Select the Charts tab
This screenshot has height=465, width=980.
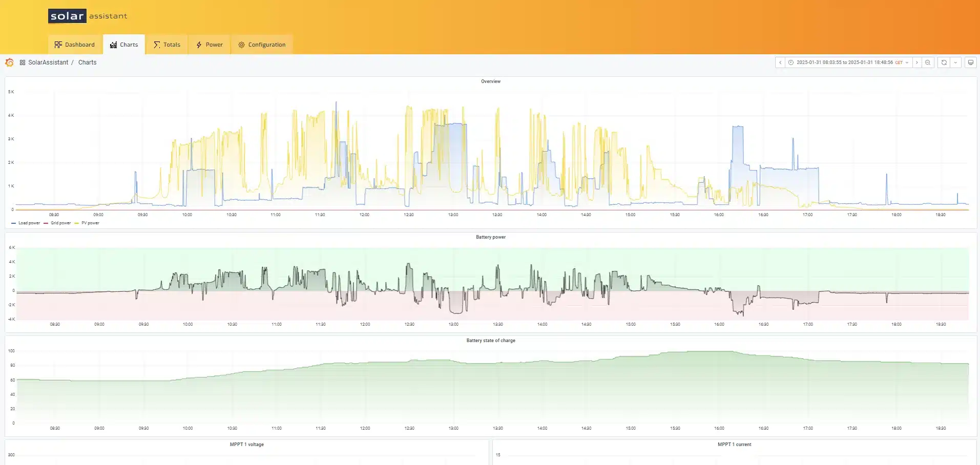(x=124, y=45)
